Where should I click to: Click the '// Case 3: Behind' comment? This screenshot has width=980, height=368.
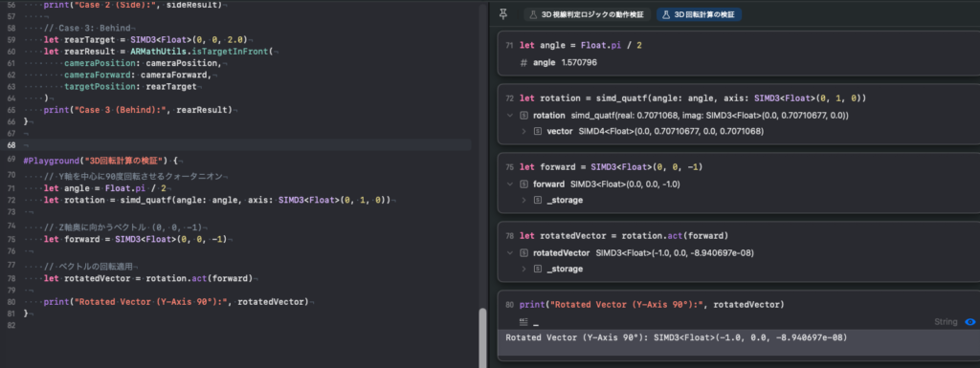[x=86, y=28]
